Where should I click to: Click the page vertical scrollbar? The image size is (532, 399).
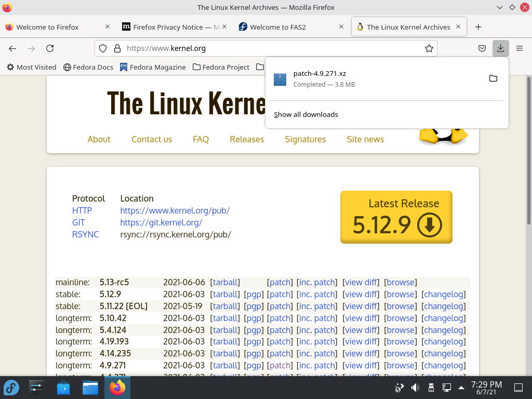pos(528,151)
